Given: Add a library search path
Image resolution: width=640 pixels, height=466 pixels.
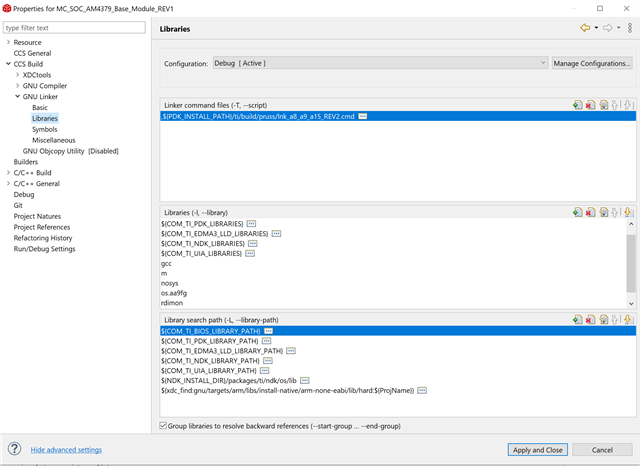Looking at the screenshot, I should tap(578, 320).
